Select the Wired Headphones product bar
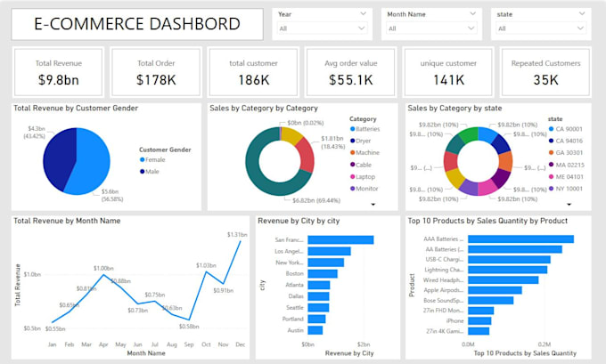This screenshot has height=364, width=606. 504,279
